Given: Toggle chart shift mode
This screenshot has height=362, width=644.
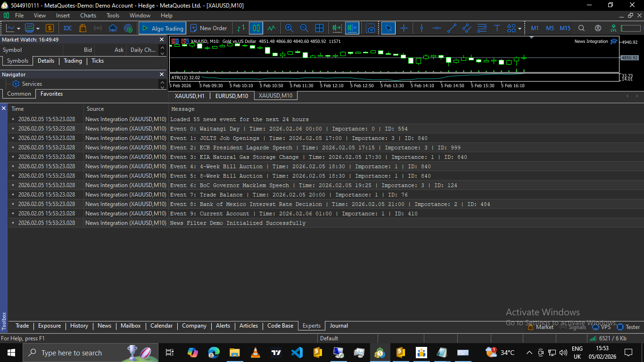Looking at the screenshot, I should click(352, 28).
